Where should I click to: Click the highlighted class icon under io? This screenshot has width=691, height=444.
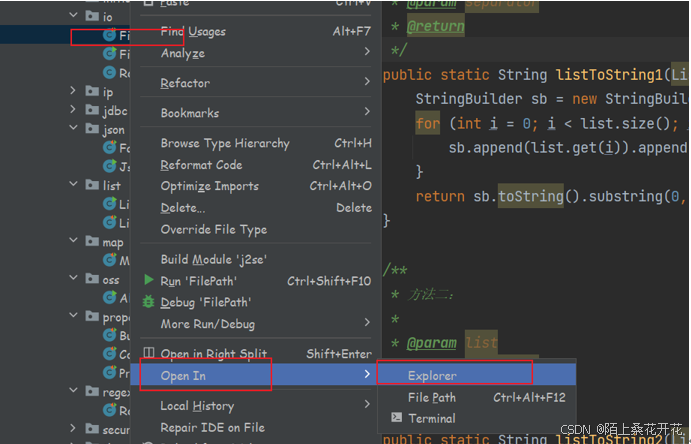click(x=109, y=35)
